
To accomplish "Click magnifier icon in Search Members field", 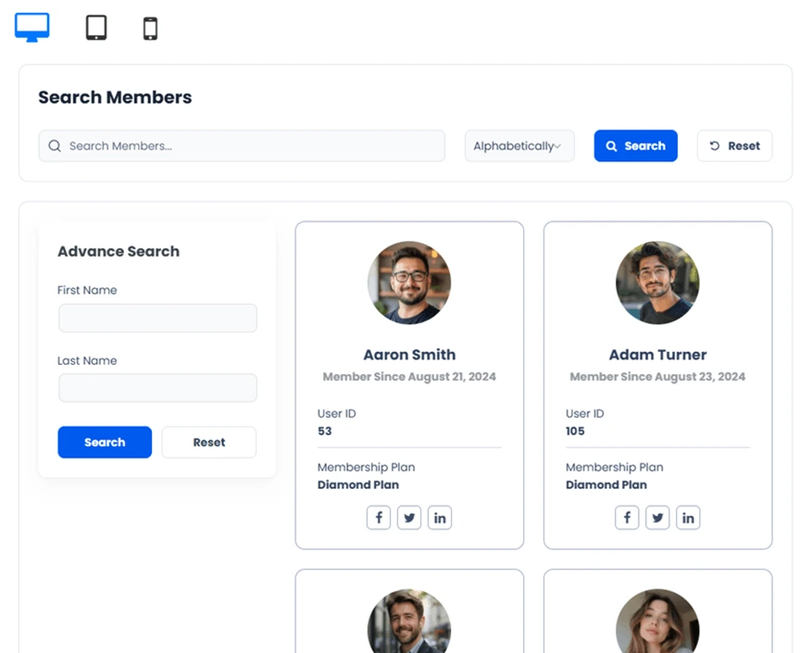I will point(55,145).
